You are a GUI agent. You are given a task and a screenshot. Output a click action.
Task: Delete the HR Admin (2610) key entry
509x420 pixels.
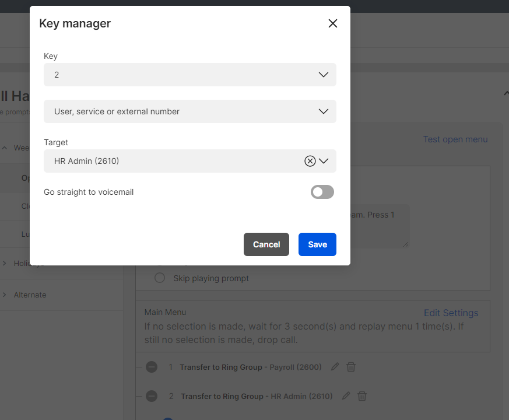[x=362, y=396]
